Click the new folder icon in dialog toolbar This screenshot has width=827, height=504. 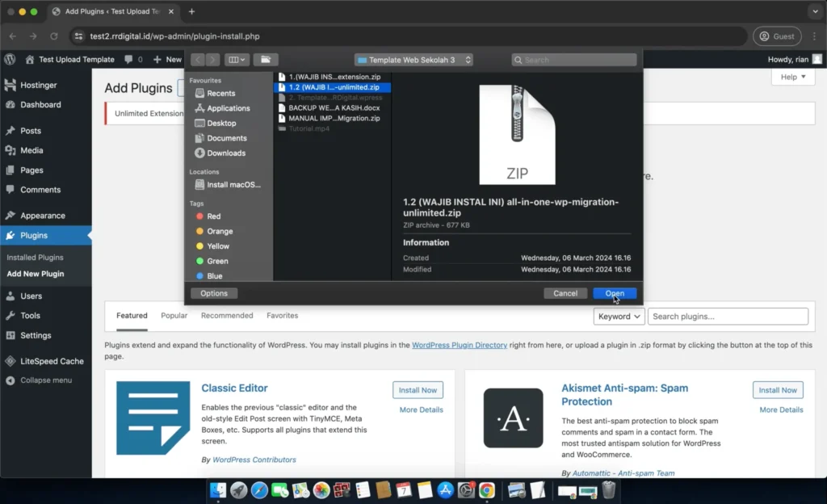[265, 60]
